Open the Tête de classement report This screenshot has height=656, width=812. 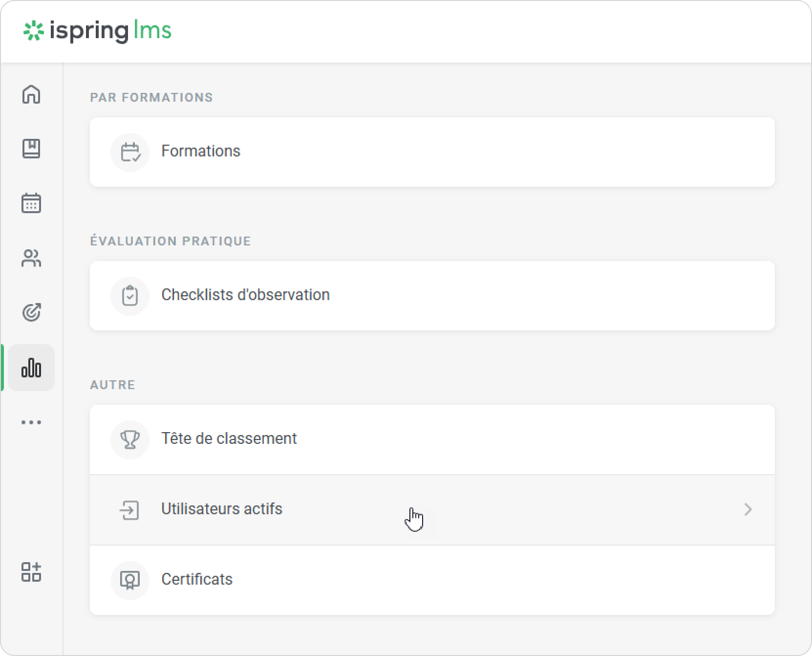point(229,438)
